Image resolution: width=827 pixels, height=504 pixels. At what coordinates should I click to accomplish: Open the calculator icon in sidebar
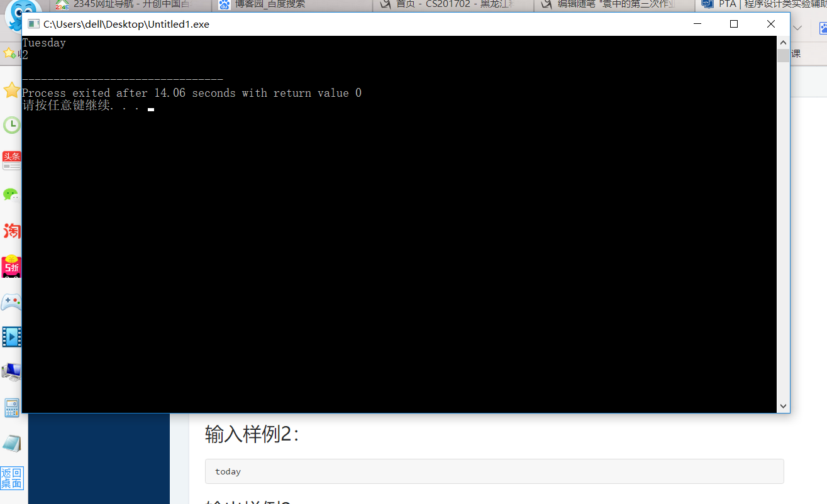[x=11, y=408]
